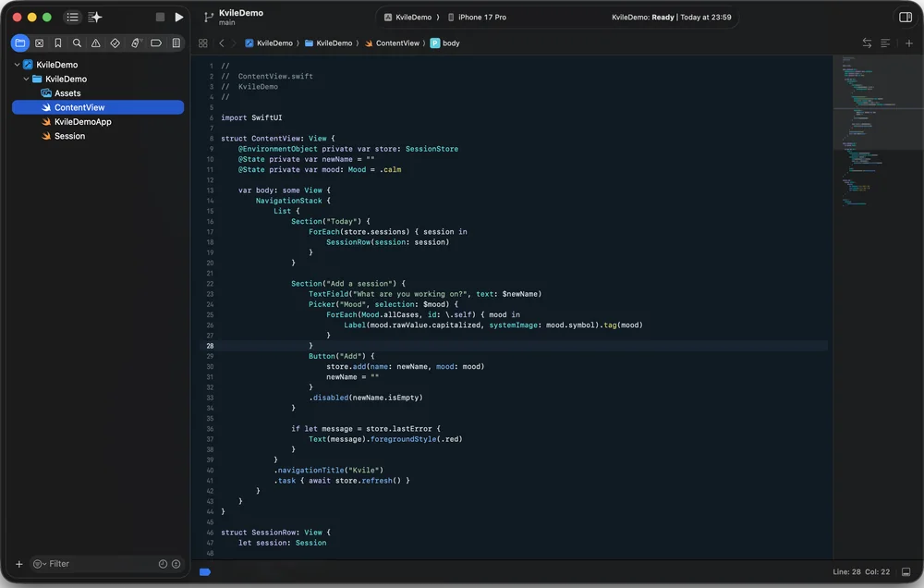Select ContentView file in navigator
Screen dimensions: 924x588
coord(98,107)
